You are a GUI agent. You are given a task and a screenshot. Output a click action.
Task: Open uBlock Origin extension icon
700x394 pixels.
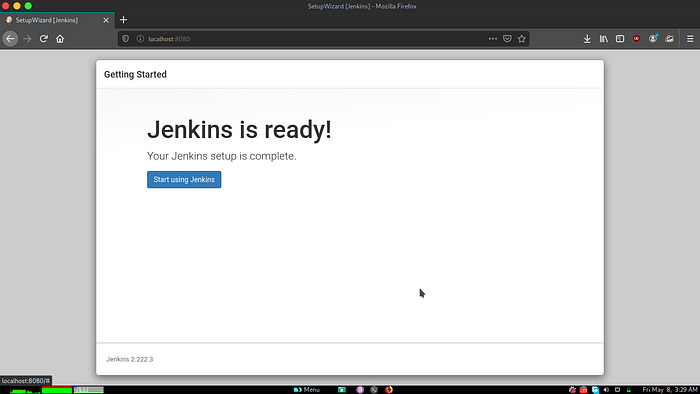pyautogui.click(x=637, y=39)
